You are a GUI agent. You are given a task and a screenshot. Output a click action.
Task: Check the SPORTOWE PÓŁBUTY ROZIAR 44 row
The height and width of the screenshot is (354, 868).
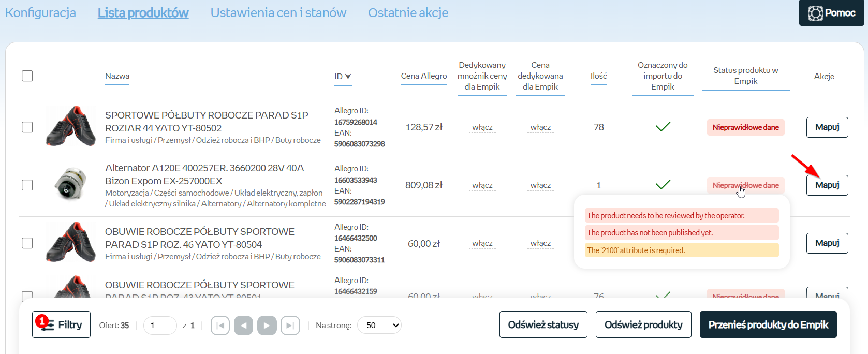pyautogui.click(x=27, y=127)
